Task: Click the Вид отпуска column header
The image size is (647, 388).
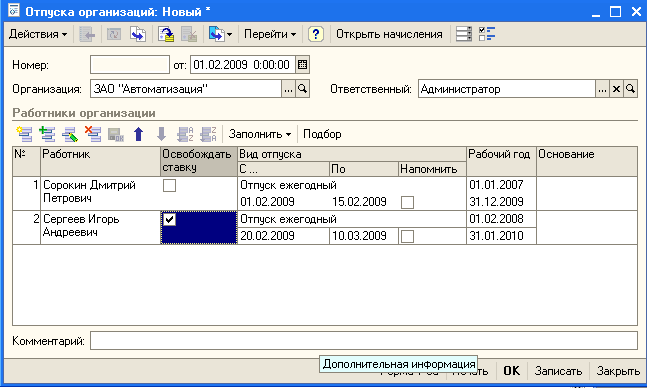Action: coord(352,154)
